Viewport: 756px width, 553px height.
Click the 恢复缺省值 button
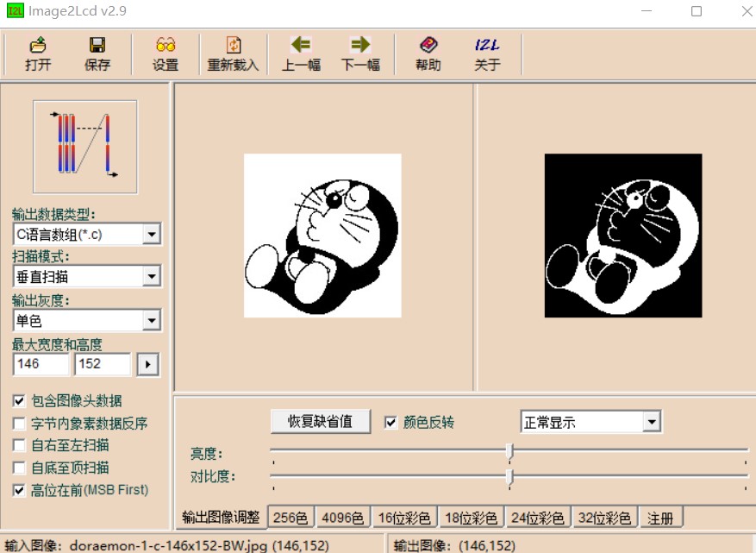[x=321, y=421]
